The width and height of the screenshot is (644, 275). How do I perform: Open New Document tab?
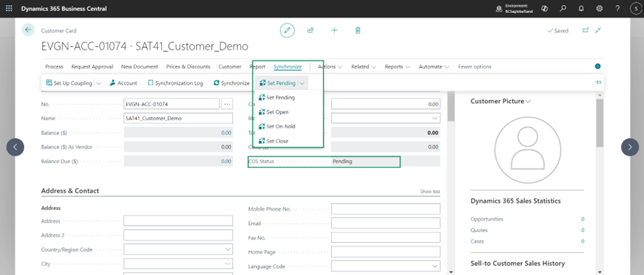point(140,66)
